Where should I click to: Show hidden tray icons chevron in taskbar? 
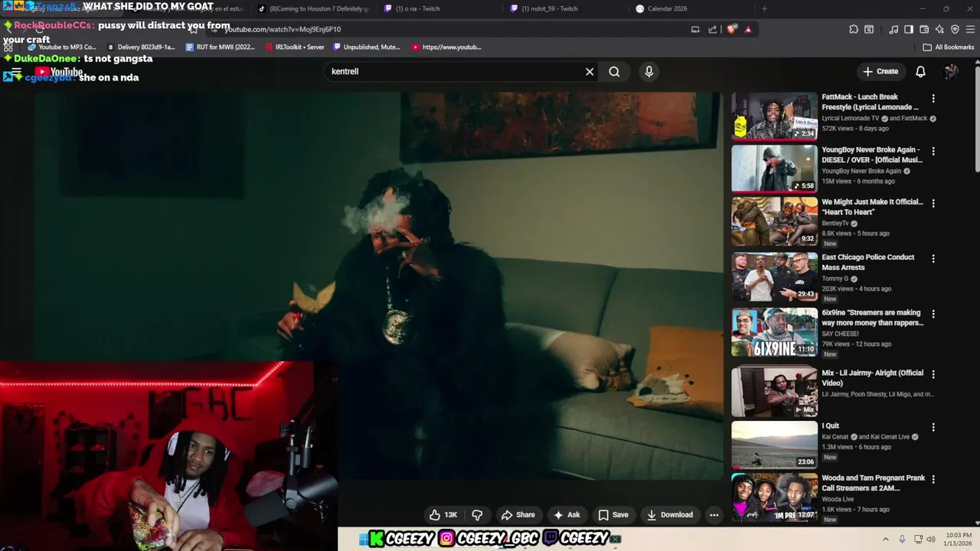coord(886,539)
